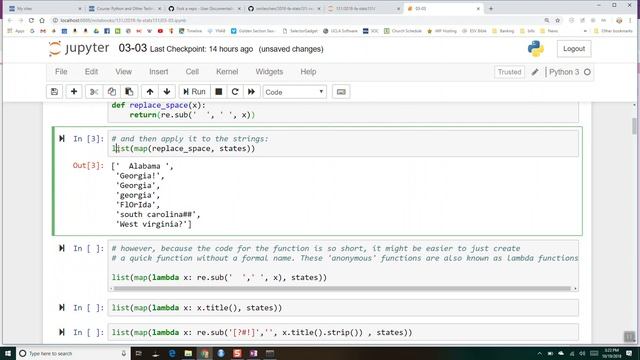
Task: Go to the browser home page icon
Action: (x=42, y=20)
